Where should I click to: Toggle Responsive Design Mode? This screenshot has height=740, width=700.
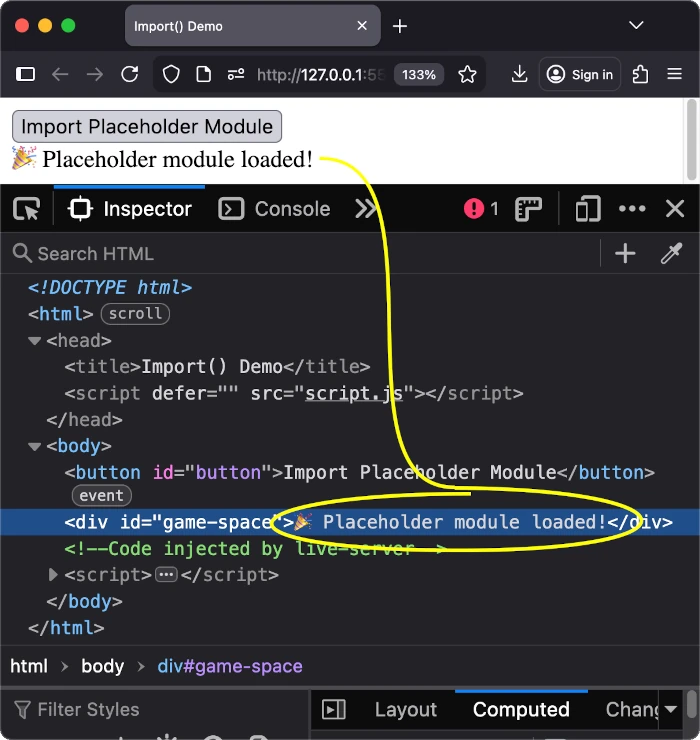tap(588, 209)
